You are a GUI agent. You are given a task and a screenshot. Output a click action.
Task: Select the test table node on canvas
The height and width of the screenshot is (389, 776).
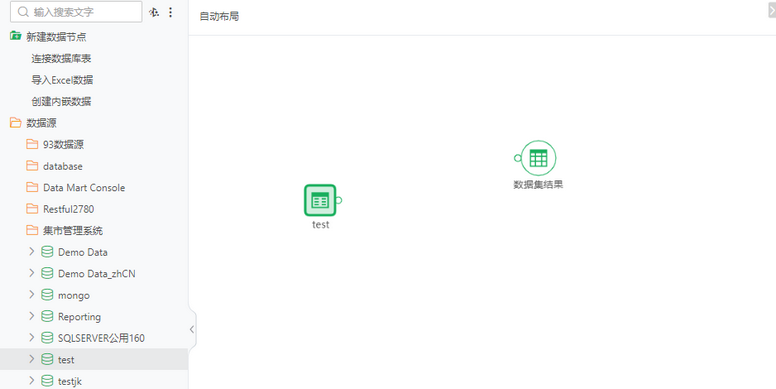coord(320,200)
